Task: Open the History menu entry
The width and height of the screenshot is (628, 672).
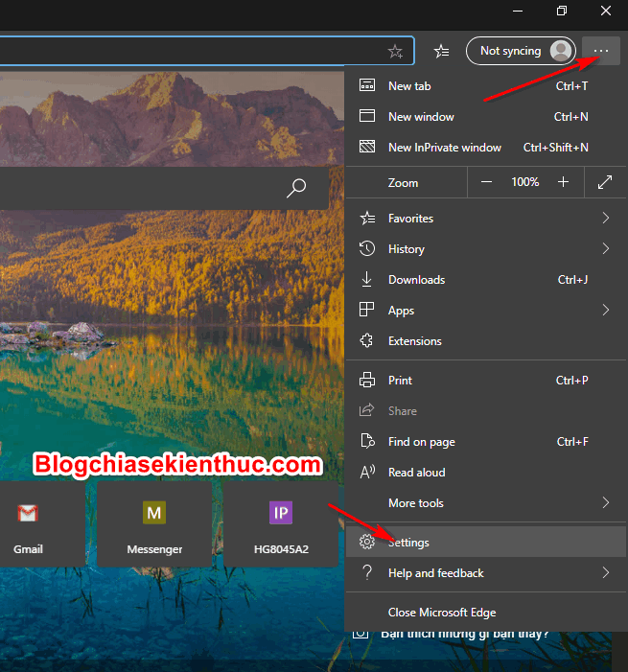Action: (485, 248)
